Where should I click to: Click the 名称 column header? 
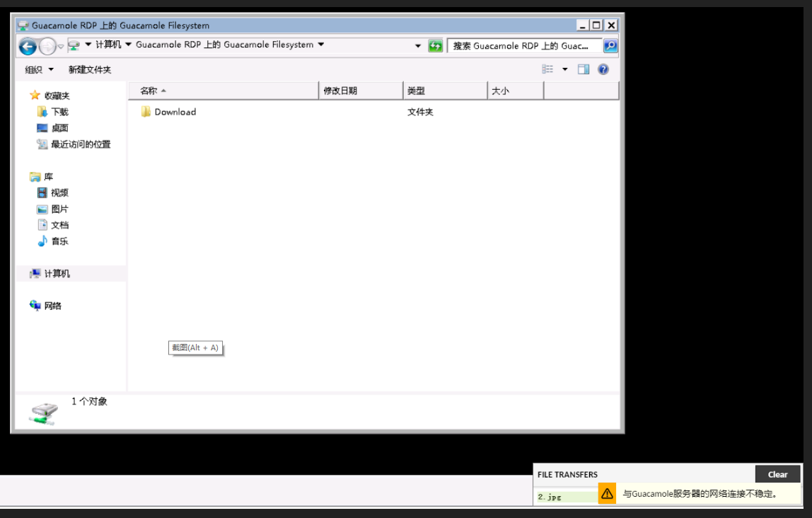(x=151, y=91)
